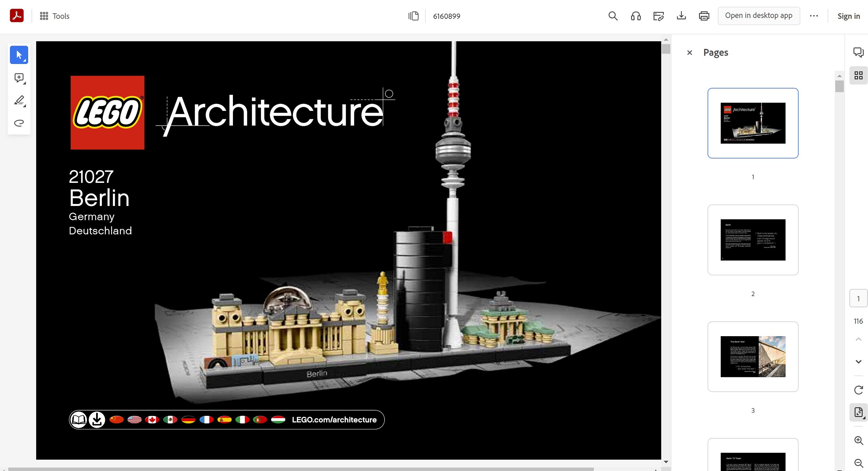Click the current page number field
The image size is (868, 471).
[x=858, y=298]
